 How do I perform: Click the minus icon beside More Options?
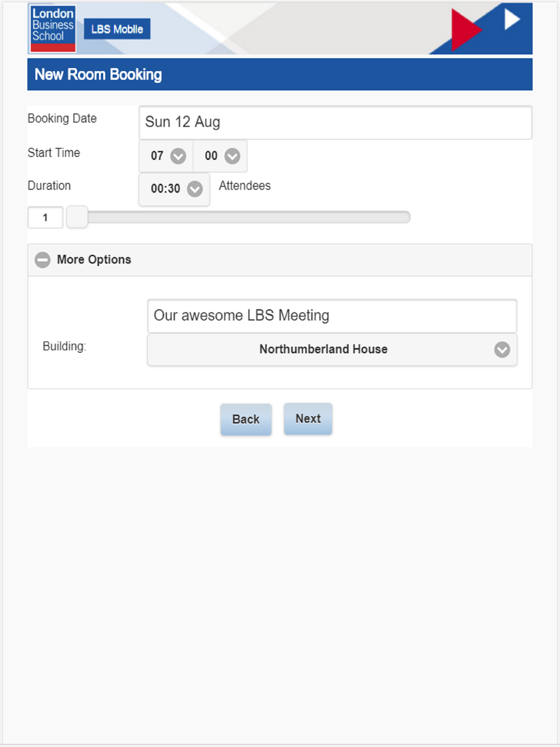[x=43, y=260]
